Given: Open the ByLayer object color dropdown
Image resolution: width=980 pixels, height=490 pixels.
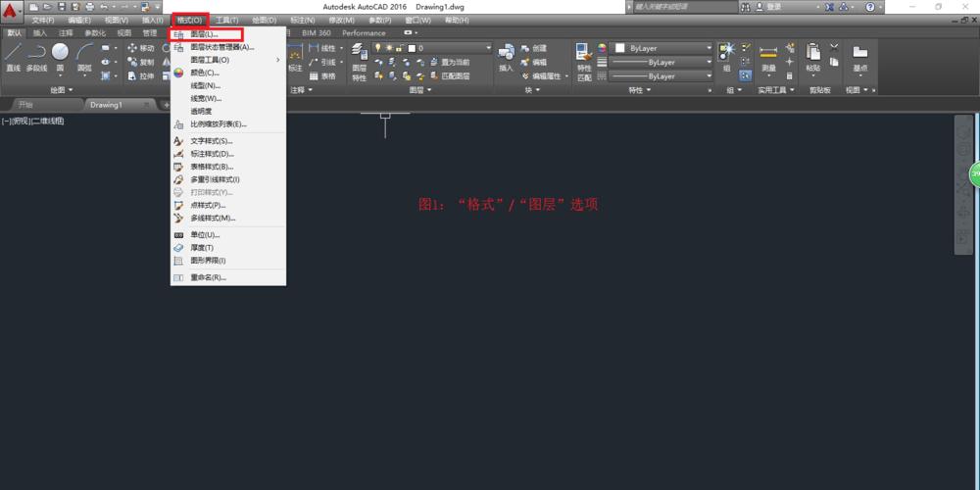Looking at the screenshot, I should coord(661,48).
